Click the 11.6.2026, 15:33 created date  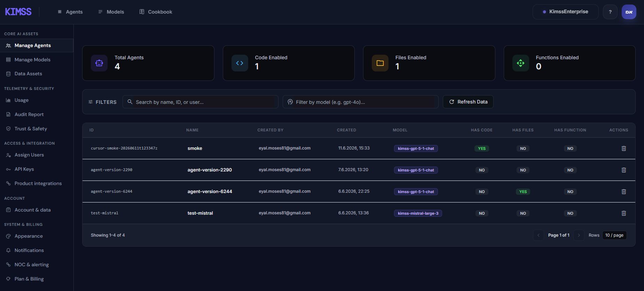(x=354, y=148)
